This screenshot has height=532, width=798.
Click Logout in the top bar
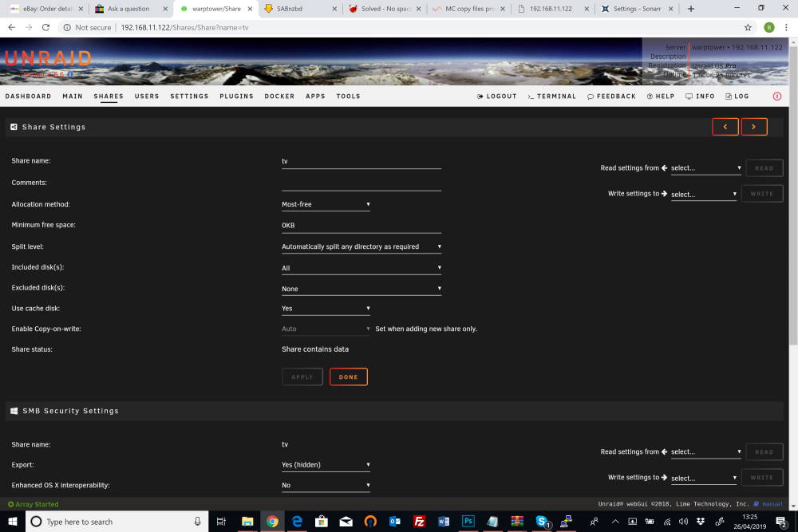[496, 97]
